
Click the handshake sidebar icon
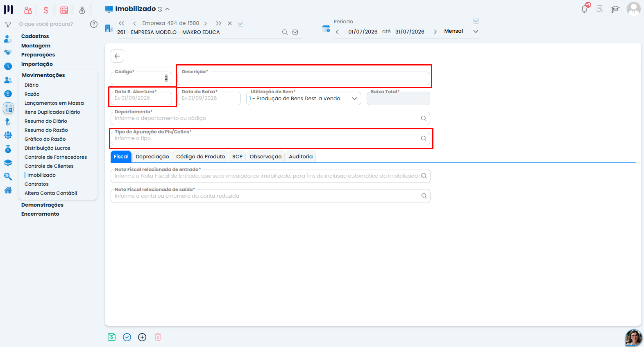8,52
